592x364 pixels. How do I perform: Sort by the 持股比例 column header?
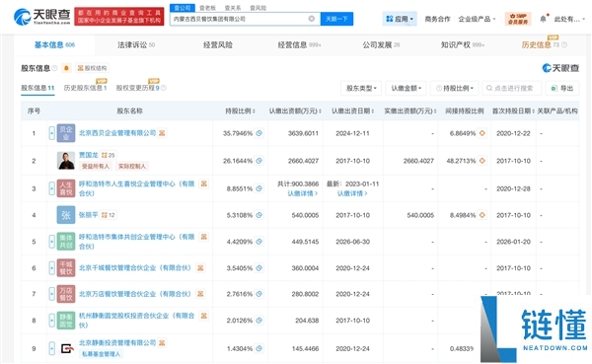[240, 111]
